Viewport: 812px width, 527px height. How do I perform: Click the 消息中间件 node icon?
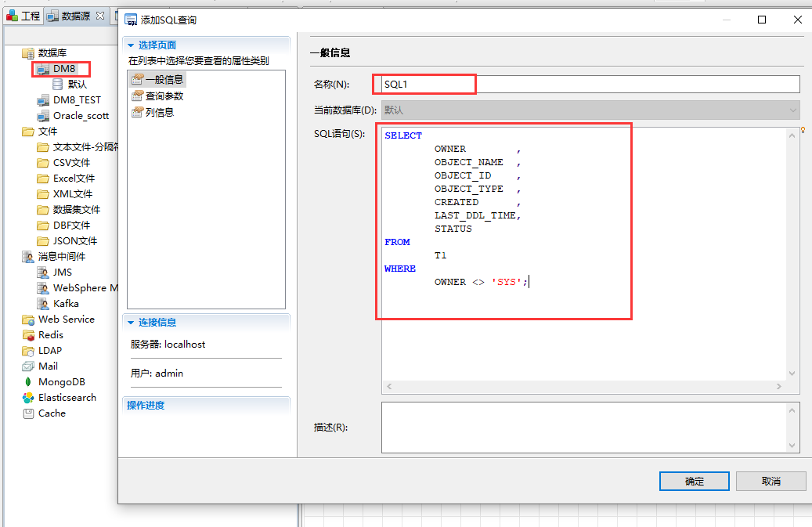tap(28, 256)
